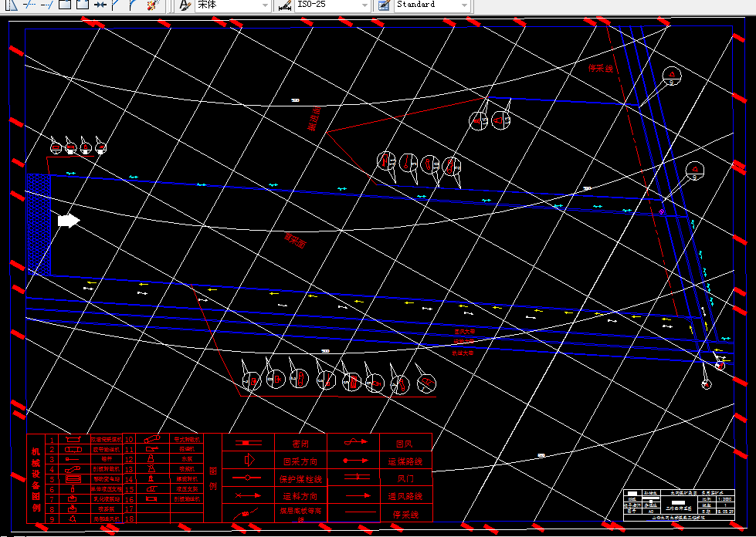Screen dimensions: 756x537
Task: Click row number 1 in equipment table
Action: pyautogui.click(x=52, y=440)
